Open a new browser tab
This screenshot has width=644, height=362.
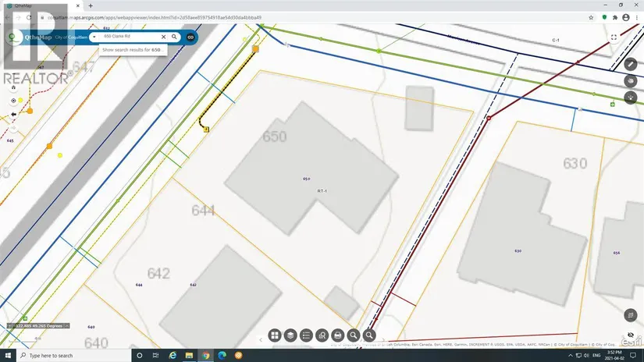pos(91,5)
